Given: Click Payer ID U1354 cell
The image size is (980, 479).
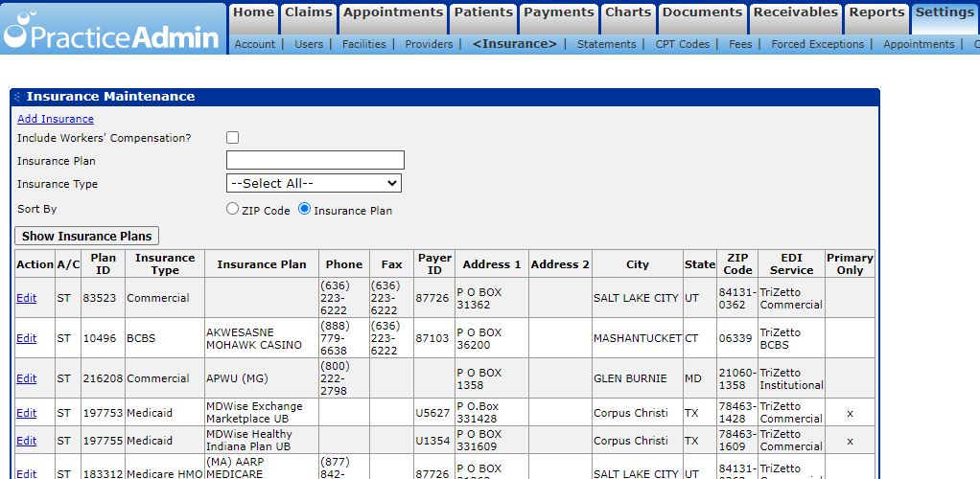Looking at the screenshot, I should point(434,441).
